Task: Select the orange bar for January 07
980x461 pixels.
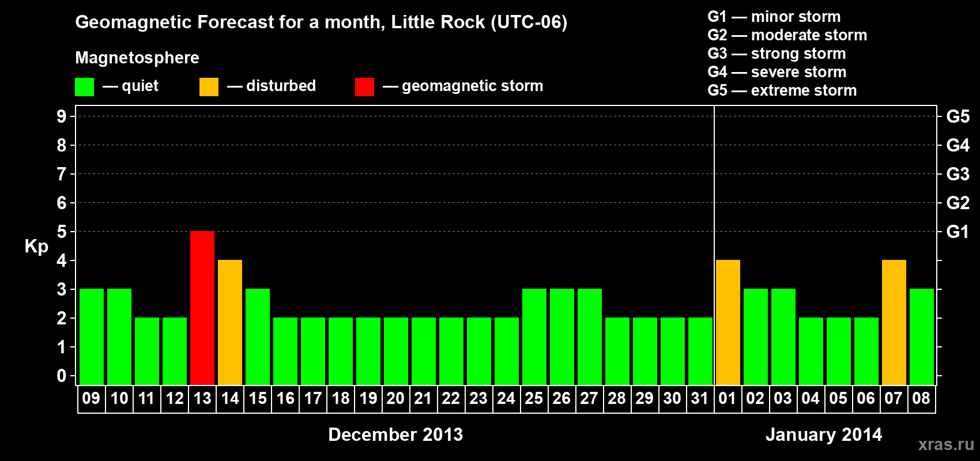Action: point(894,323)
